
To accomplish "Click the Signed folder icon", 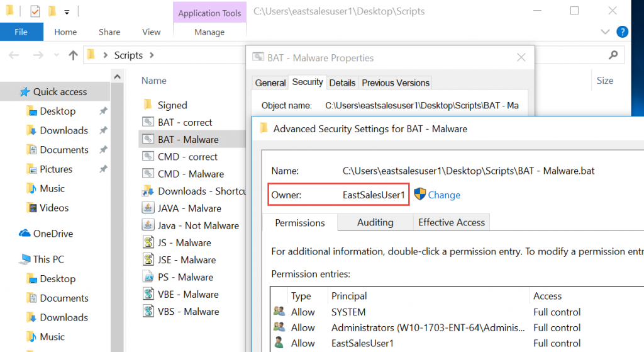I will 148,105.
